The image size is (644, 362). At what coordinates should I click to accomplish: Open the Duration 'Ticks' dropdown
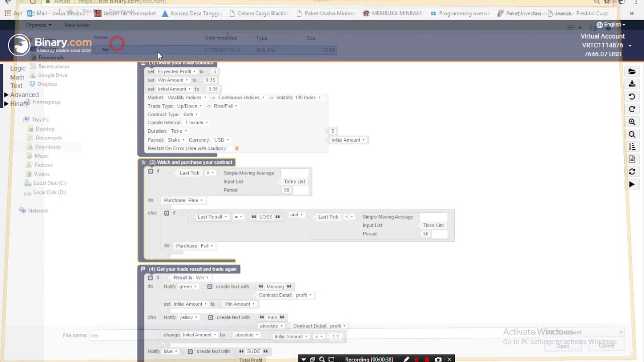179,131
